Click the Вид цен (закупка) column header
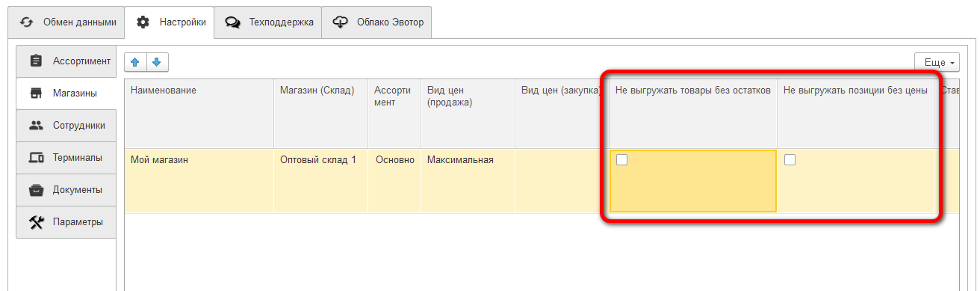 coord(562,113)
